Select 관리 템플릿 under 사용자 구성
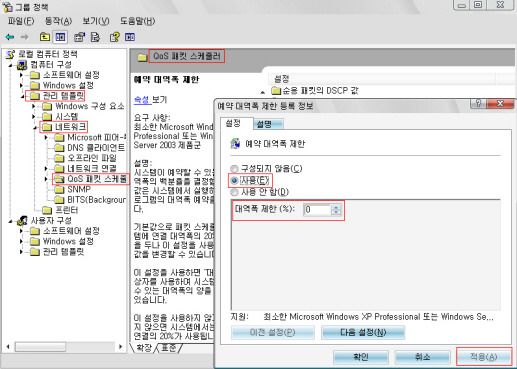517x369 pixels. pyautogui.click(x=63, y=252)
